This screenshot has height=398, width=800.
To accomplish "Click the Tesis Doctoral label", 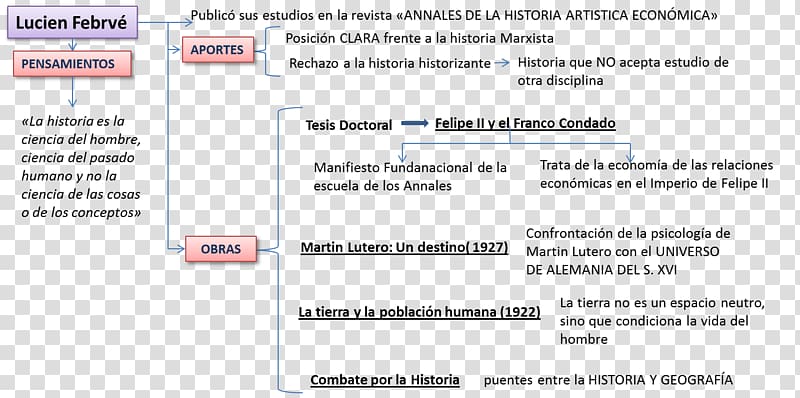I will coord(349,125).
